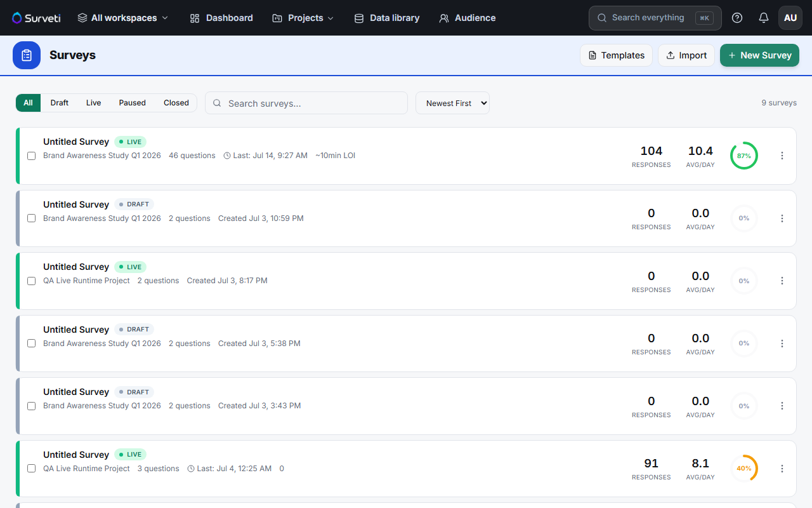812x508 pixels.
Task: Click "QA Live Runtime Project" on 91-response survey
Action: click(x=86, y=469)
